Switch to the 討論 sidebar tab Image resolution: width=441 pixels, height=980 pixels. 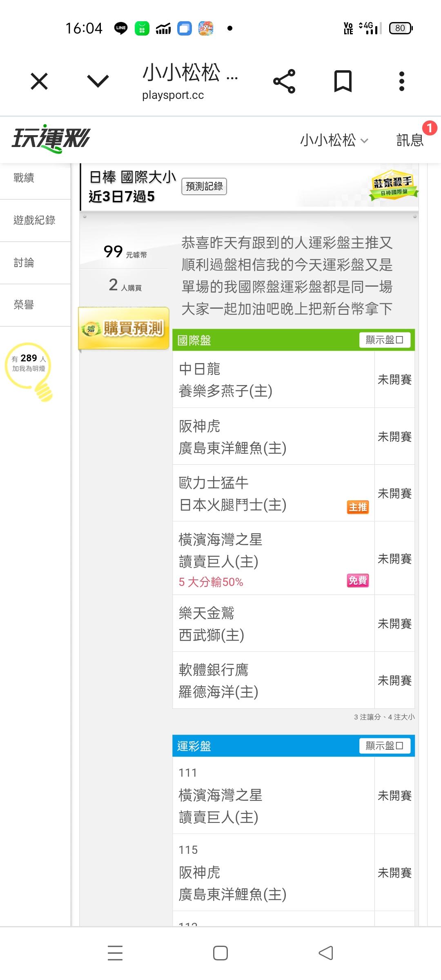point(24,263)
